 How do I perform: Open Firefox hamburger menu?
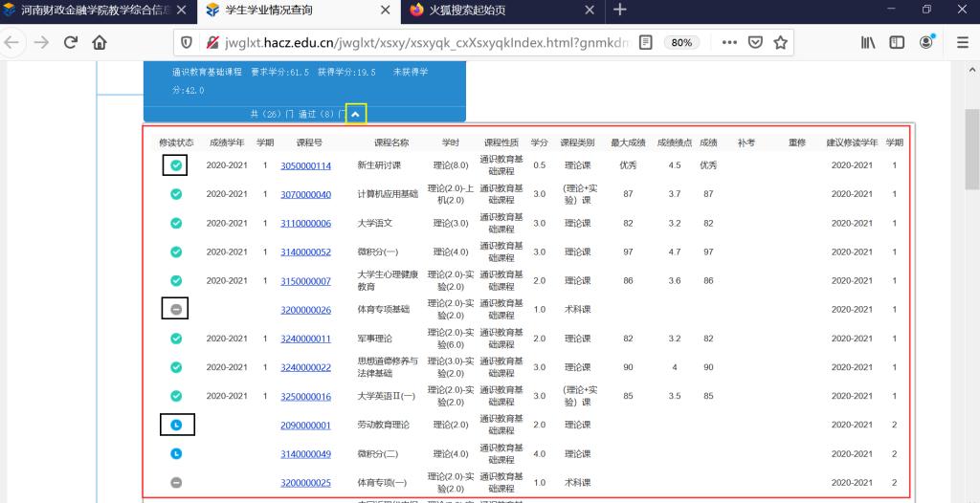[963, 42]
